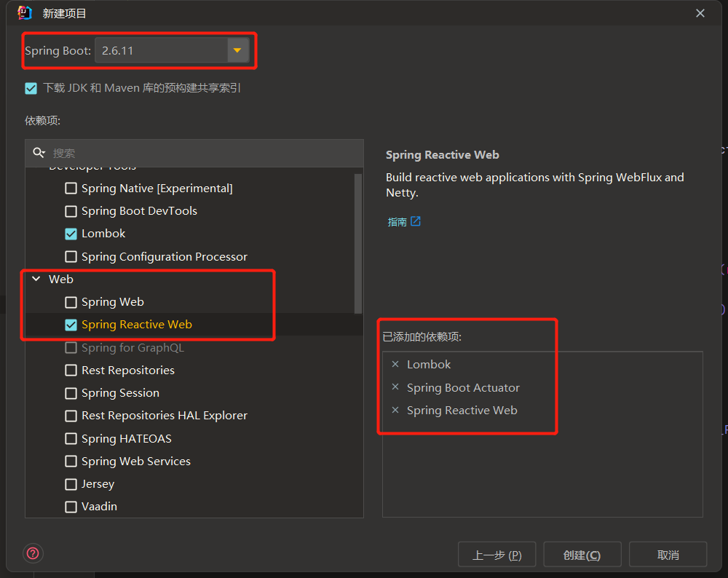
Task: Click the 指南 guide link
Action: pyautogui.click(x=397, y=222)
